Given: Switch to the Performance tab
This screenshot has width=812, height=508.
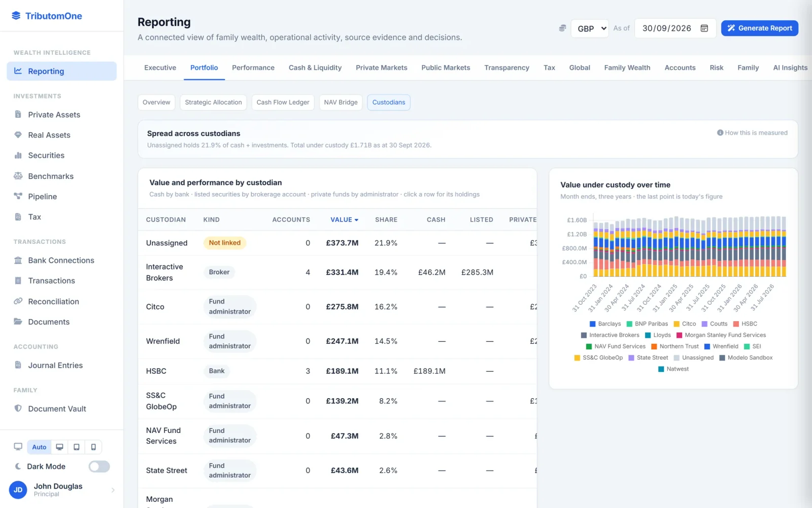Looking at the screenshot, I should point(253,68).
